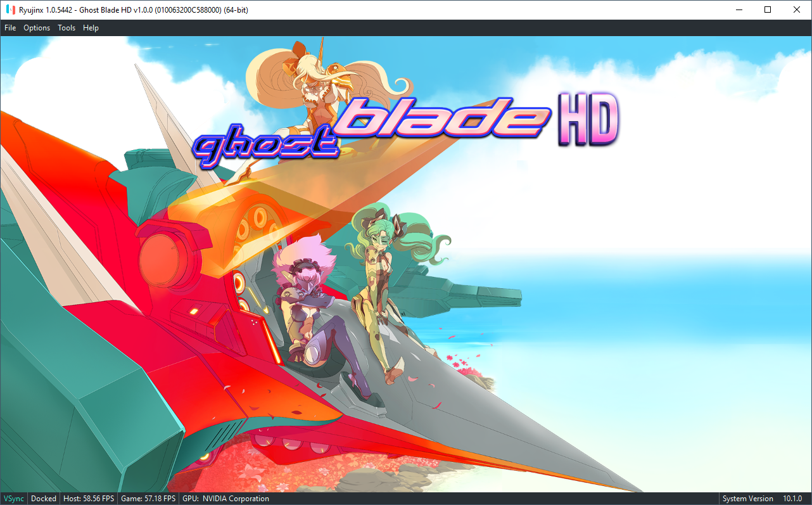Viewport: 812px width, 505px height.
Task: Open the Options menu
Action: (37, 28)
